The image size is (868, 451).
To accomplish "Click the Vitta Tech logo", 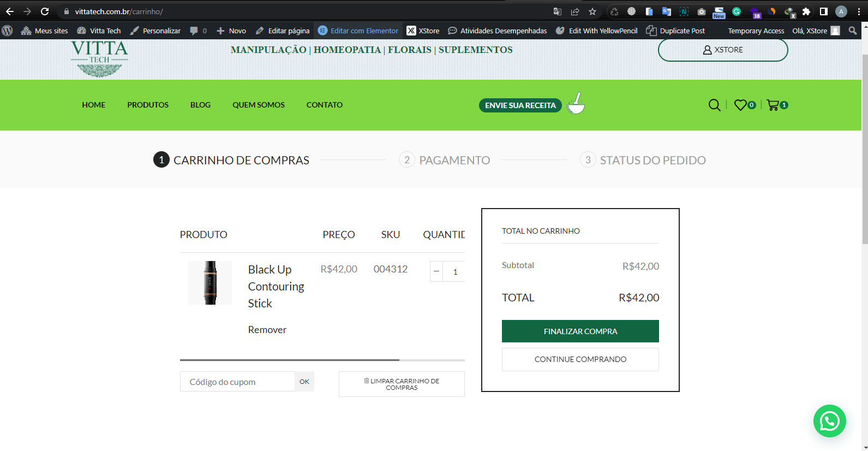I will [99, 58].
